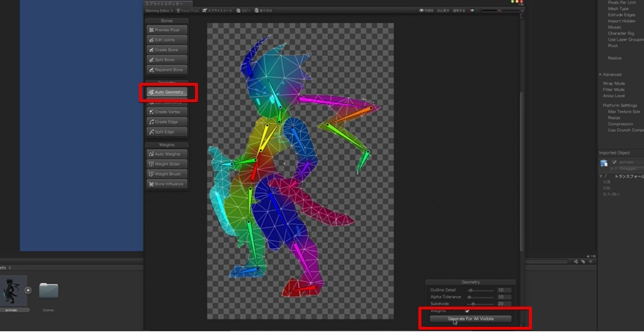Image resolution: width=644 pixels, height=332 pixels.
Task: Click the Extrude Edges label
Action: 622,15
